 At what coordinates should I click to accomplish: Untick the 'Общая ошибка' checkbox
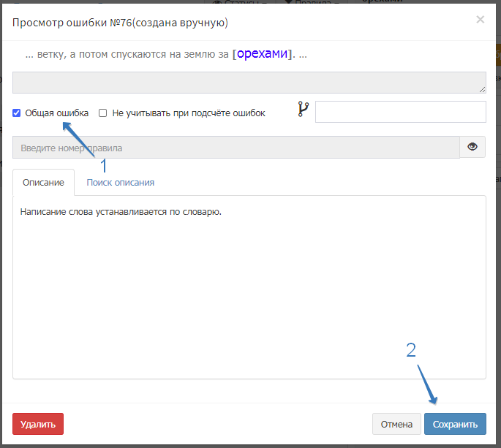(x=17, y=113)
